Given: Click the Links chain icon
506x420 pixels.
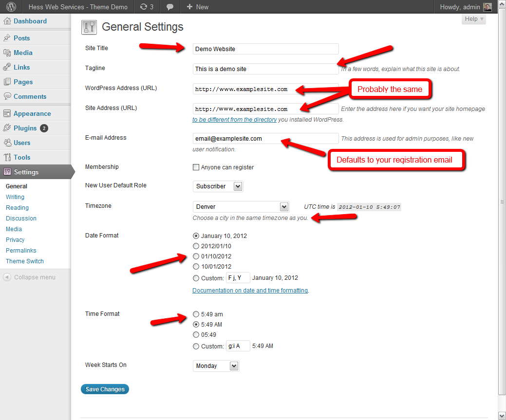Looking at the screenshot, I should click(7, 67).
